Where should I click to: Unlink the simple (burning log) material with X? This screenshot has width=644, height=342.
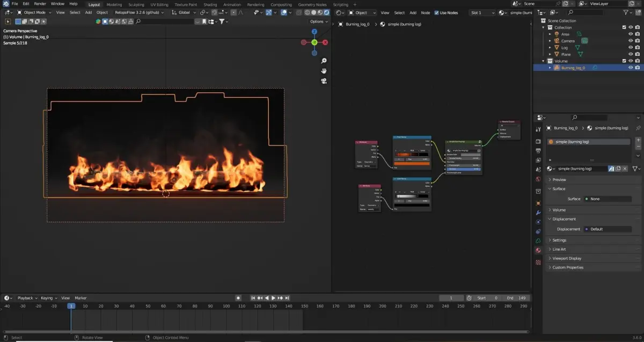click(x=625, y=169)
